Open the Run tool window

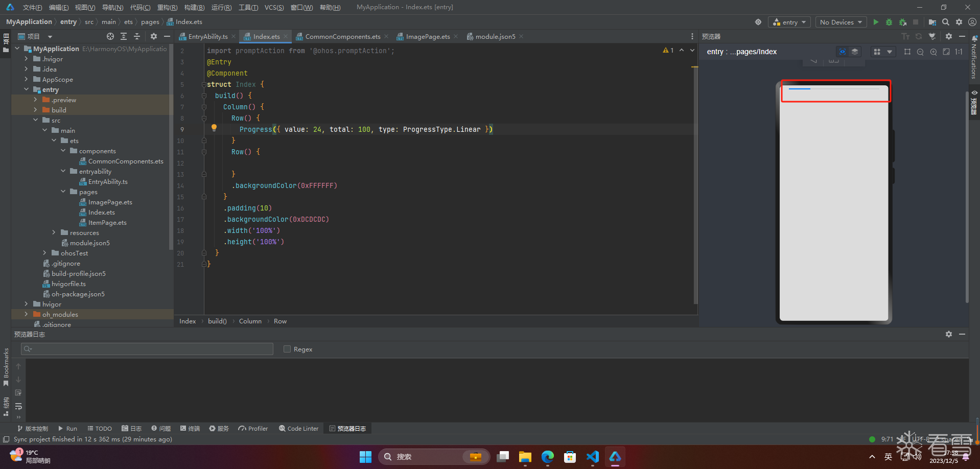coord(67,429)
